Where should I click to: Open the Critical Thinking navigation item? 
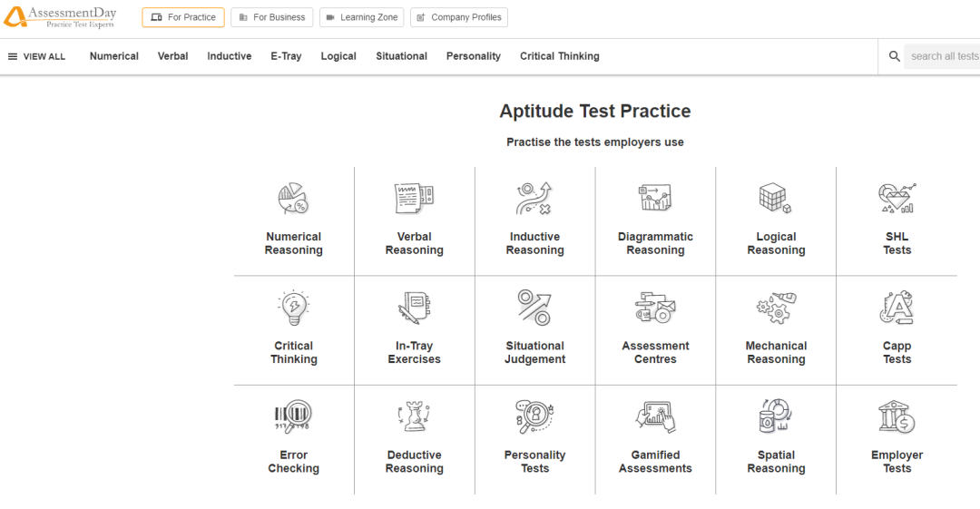click(559, 56)
